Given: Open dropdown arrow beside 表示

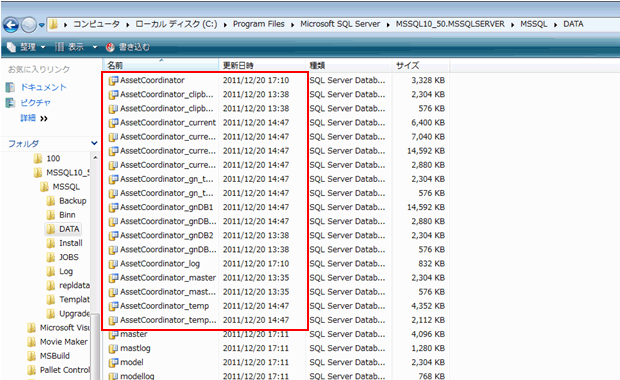Looking at the screenshot, I should pos(95,47).
